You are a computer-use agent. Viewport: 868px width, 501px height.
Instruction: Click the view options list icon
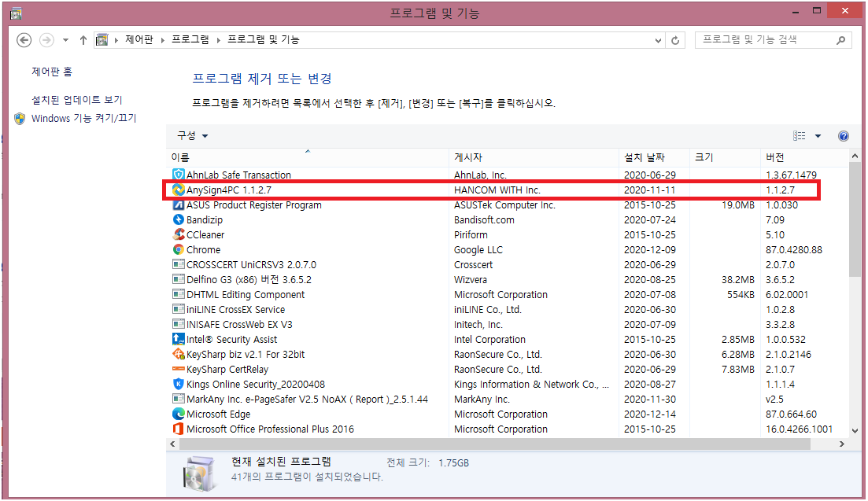(799, 136)
